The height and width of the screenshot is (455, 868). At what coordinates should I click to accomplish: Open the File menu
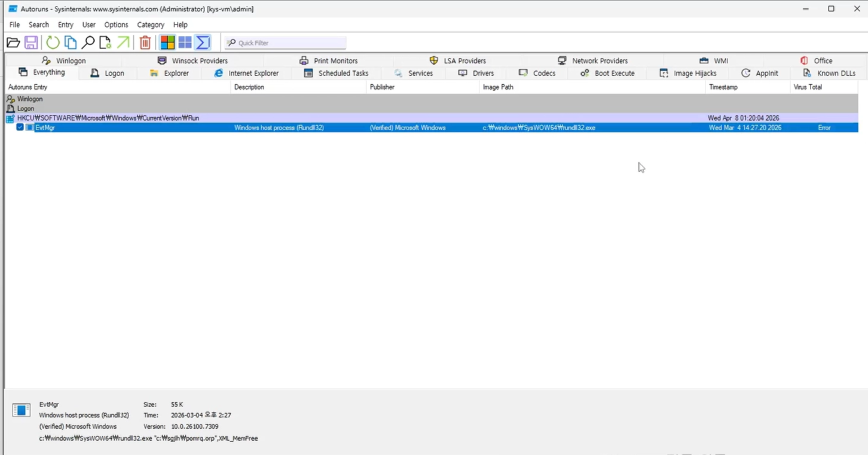coord(15,25)
